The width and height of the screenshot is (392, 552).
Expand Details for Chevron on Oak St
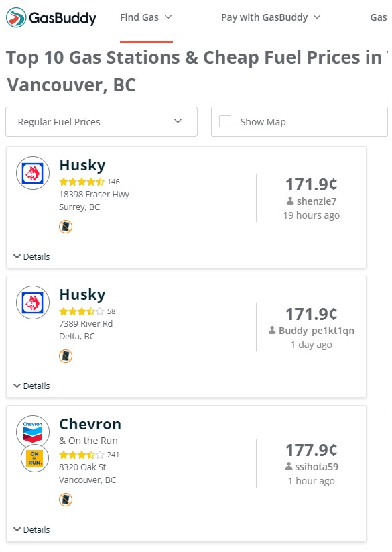click(x=31, y=529)
